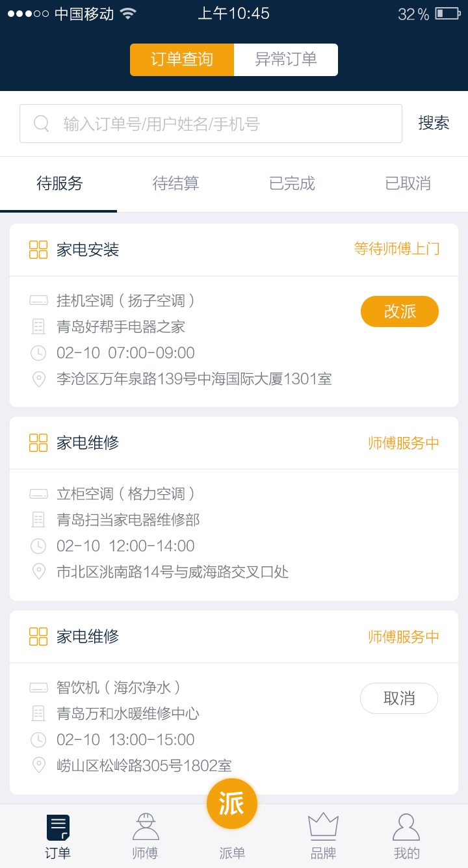This screenshot has height=868, width=468.
Task: Open the 立柜空调 repair order card
Action: (234, 533)
